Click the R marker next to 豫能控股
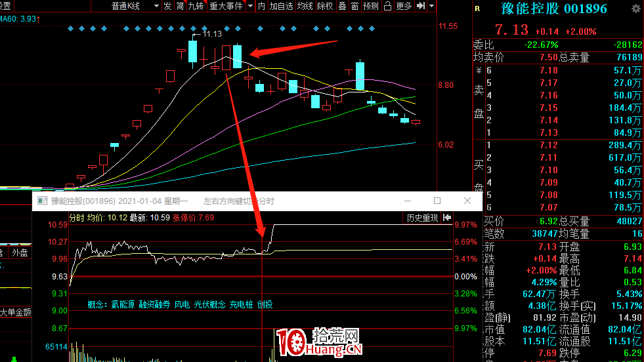The image size is (644, 362). point(477,9)
